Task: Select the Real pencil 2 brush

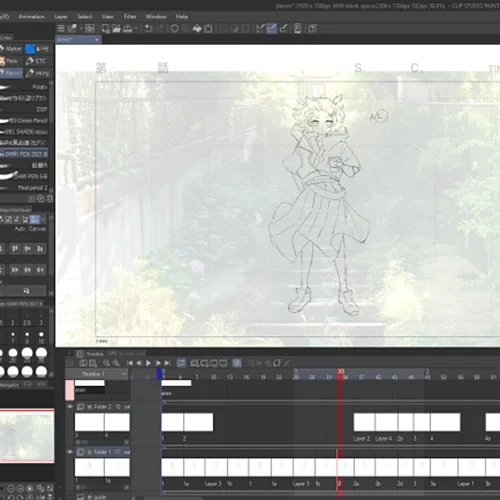Action: tap(24, 188)
